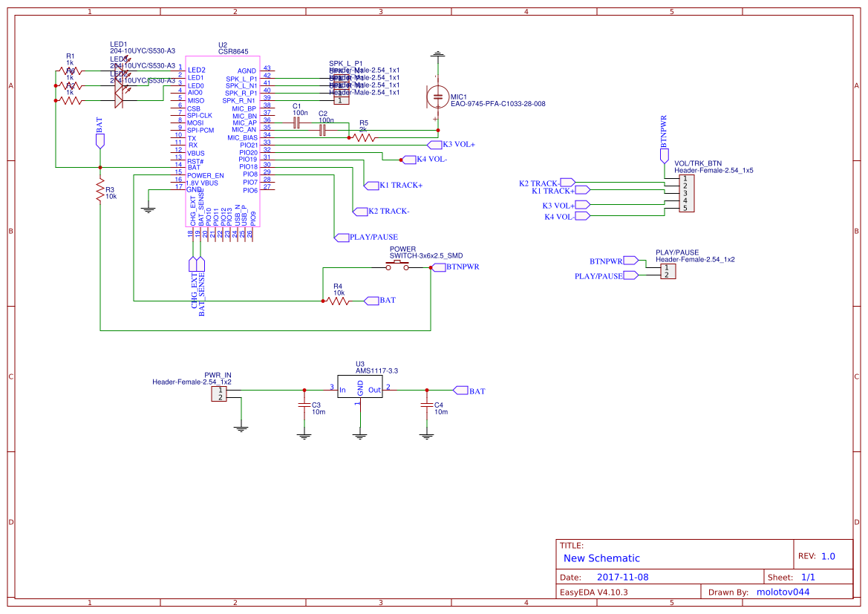Select the BAT net flag above R3
This screenshot has height=614, width=868.
point(99,141)
